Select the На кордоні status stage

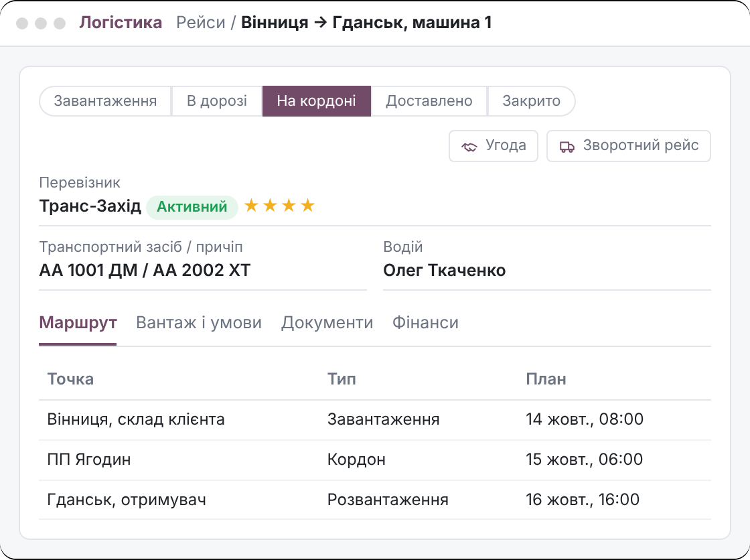coord(316,101)
